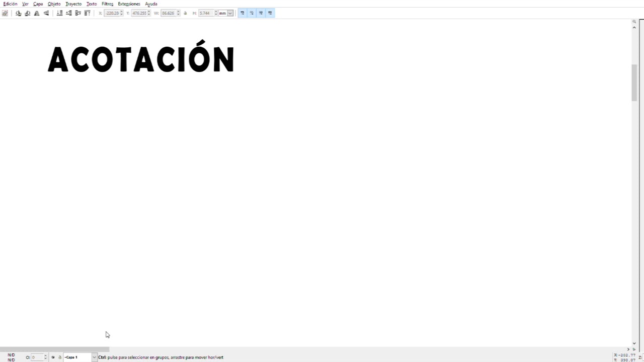Screen dimensions: 644x362
Task: Open the Texto menu
Action: tap(92, 4)
